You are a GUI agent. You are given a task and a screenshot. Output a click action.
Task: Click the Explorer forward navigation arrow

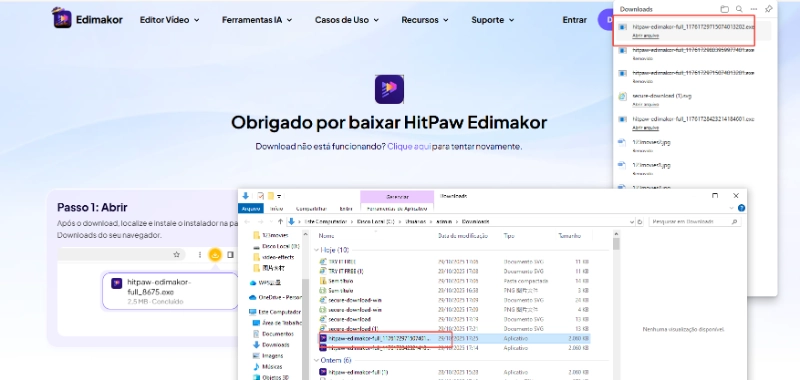tap(261, 222)
